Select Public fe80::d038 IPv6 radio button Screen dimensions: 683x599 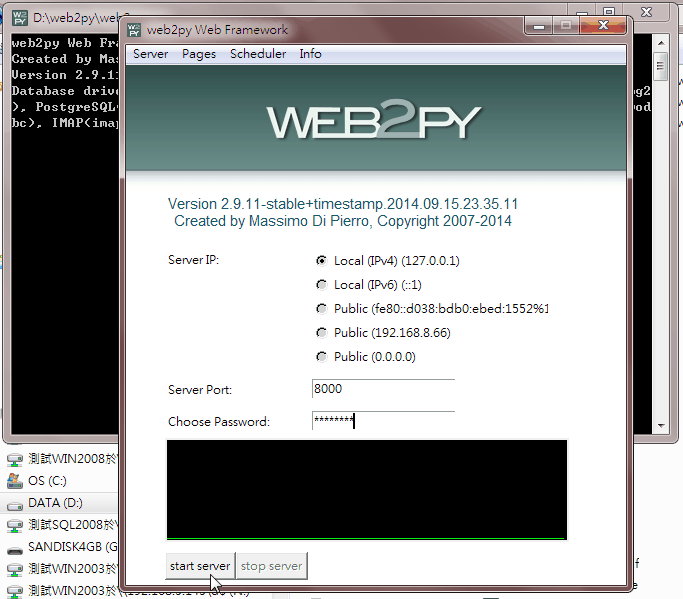coord(321,308)
